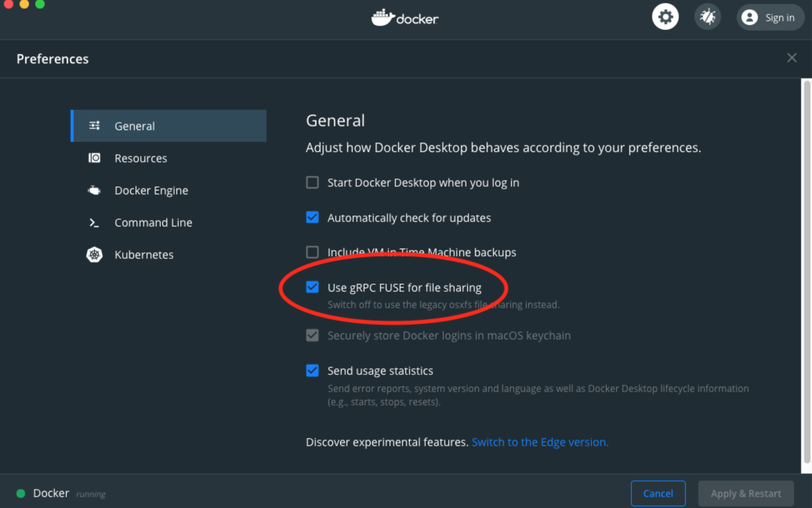Screen dimensions: 812x508
Task: Click the yellow minimize window light
Action: click(24, 4)
